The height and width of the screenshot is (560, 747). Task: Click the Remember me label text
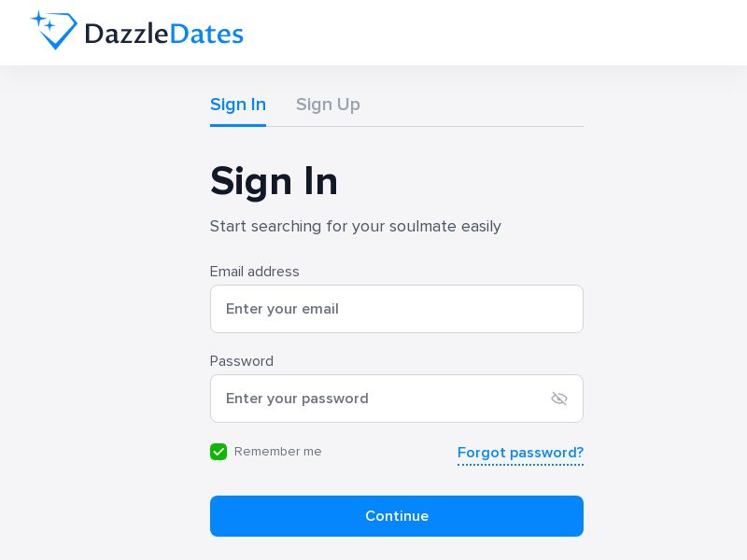coord(277,452)
